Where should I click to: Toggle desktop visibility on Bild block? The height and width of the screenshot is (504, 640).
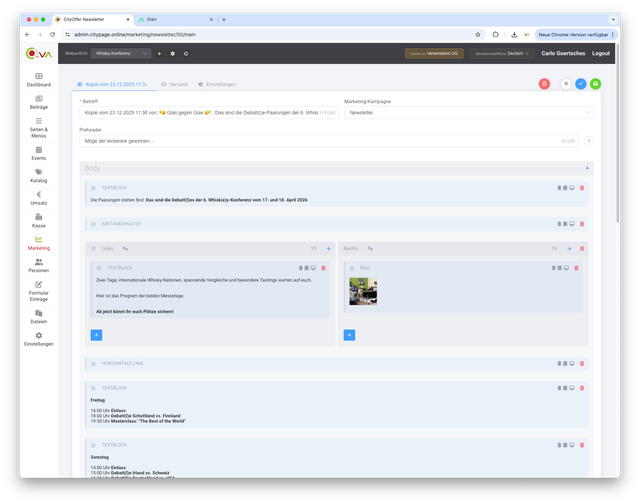coord(568,268)
